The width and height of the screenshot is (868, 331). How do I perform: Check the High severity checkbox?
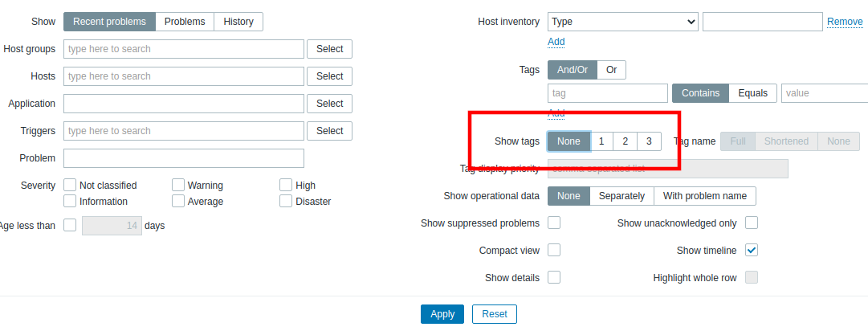pyautogui.click(x=286, y=185)
